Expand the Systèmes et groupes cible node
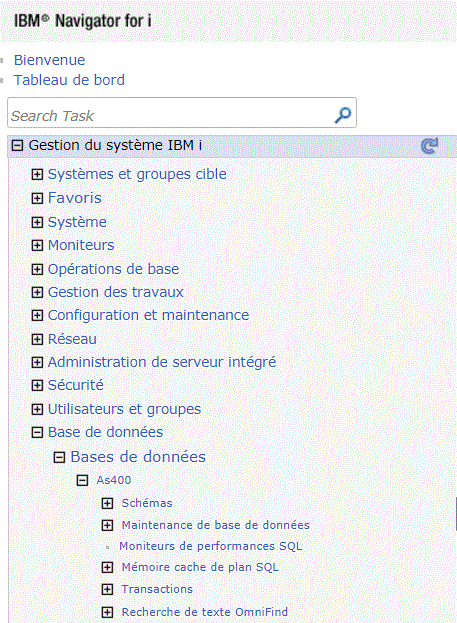457x623 pixels. click(37, 174)
